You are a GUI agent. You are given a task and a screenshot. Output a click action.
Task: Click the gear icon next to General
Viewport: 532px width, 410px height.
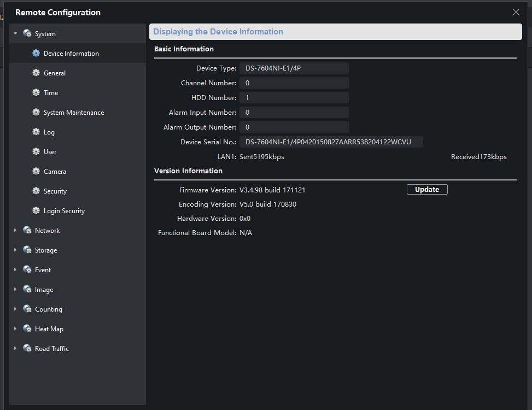(x=36, y=73)
